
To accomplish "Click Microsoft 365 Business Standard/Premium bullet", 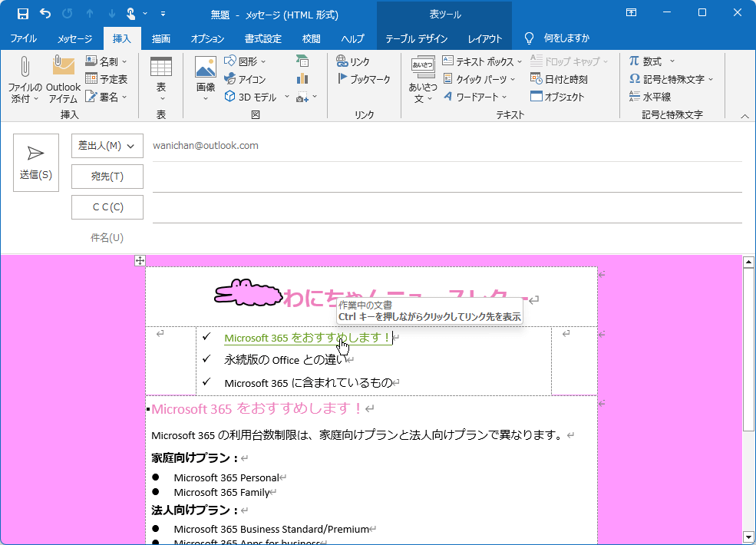I will [x=272, y=529].
